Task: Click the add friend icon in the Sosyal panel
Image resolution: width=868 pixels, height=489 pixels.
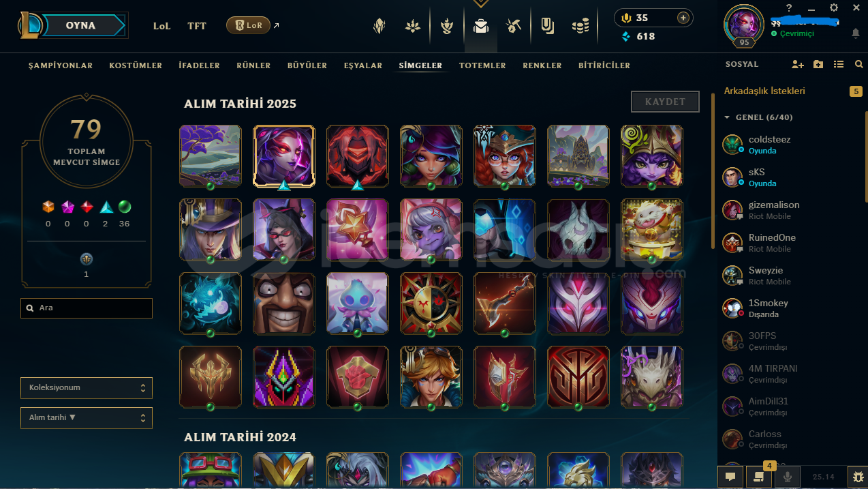Action: click(x=798, y=64)
